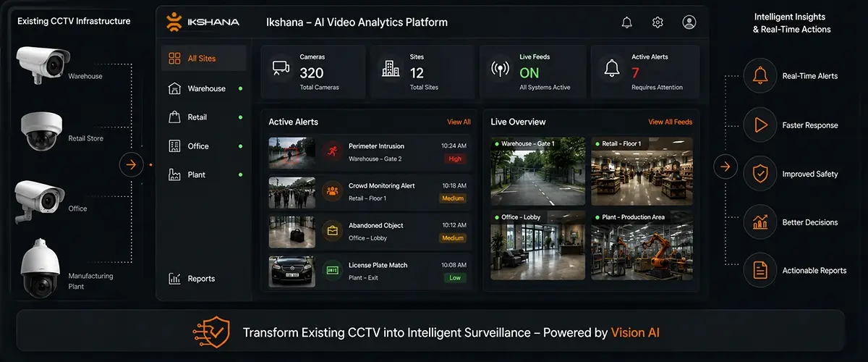Click the Real-Time Alerts bell circle icon

tap(759, 76)
